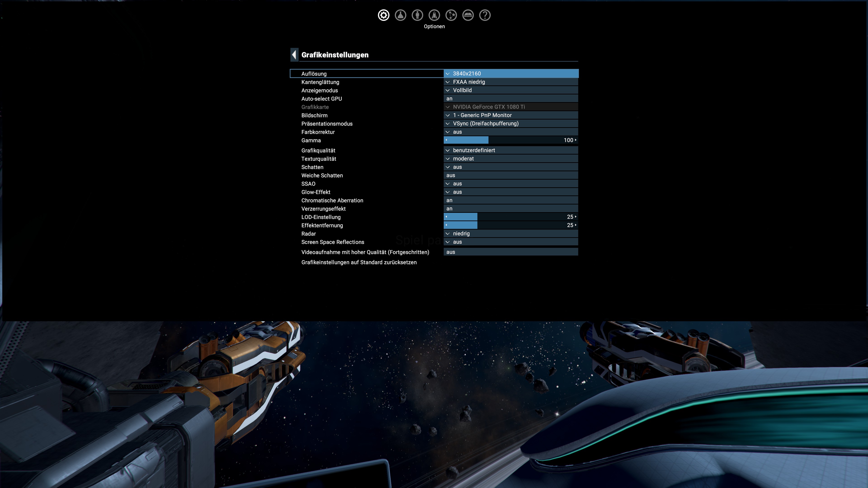Adjust the Gamma slider bar
This screenshot has height=488, width=868.
click(x=511, y=140)
